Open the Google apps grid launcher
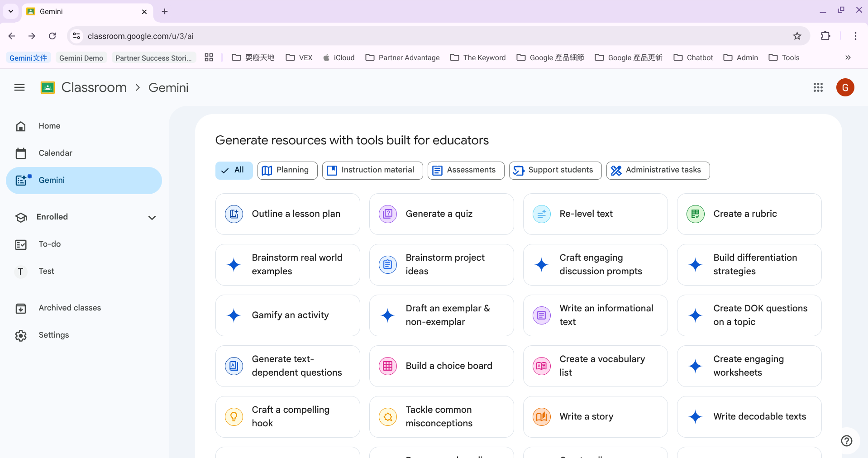 [x=818, y=87]
